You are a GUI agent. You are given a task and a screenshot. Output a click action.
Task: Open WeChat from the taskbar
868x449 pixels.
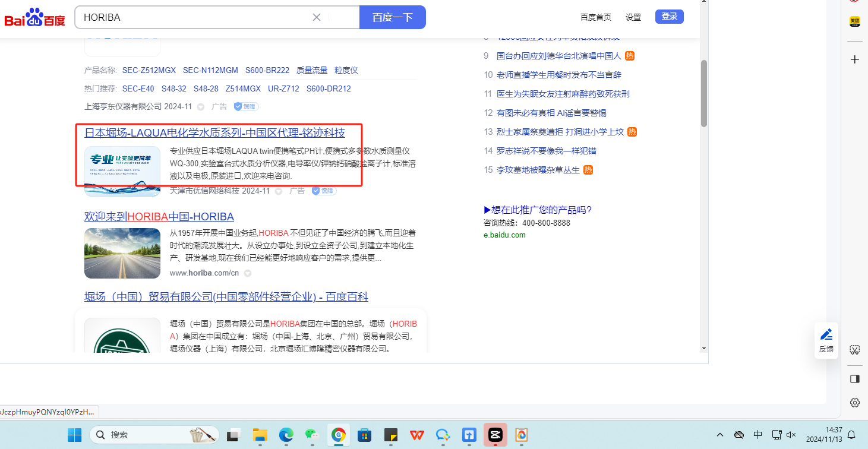[313, 435]
